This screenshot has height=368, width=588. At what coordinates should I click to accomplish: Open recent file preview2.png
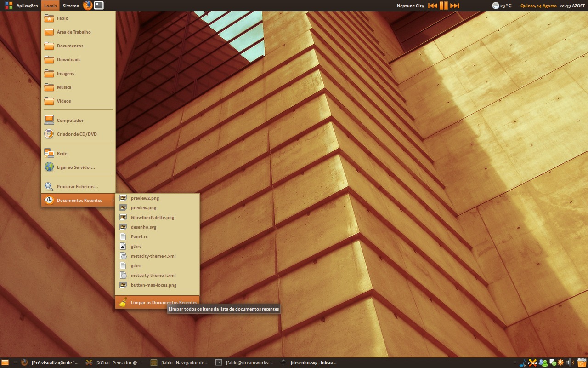[157, 198]
